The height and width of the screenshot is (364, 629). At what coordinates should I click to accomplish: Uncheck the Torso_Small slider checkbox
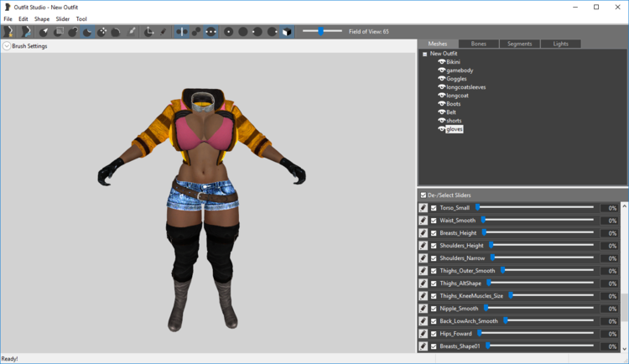click(x=434, y=208)
